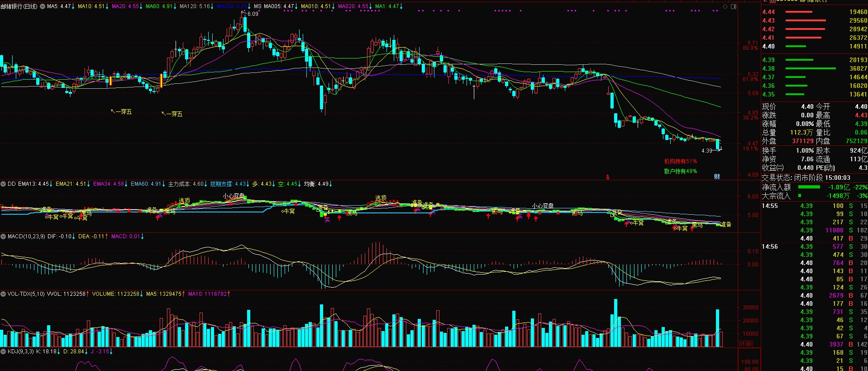Image resolution: width=868 pixels, height=371 pixels.
Task: Select the MA5 moving average label
Action: click(59, 6)
